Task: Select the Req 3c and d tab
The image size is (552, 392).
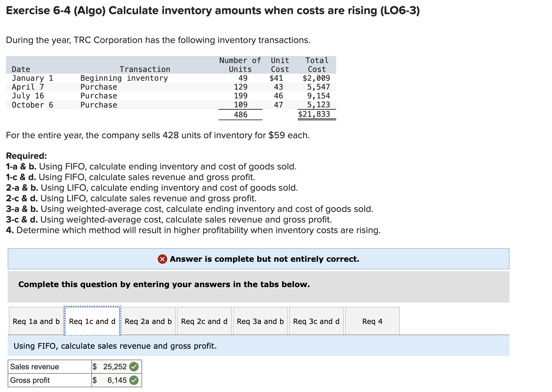Action: pyautogui.click(x=316, y=321)
